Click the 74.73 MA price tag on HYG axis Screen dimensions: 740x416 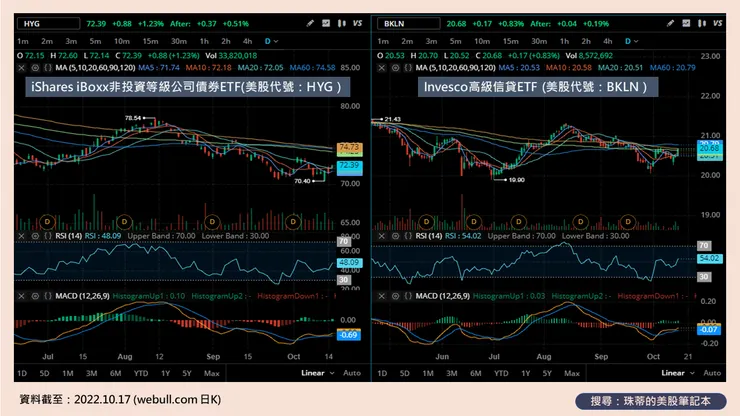349,147
